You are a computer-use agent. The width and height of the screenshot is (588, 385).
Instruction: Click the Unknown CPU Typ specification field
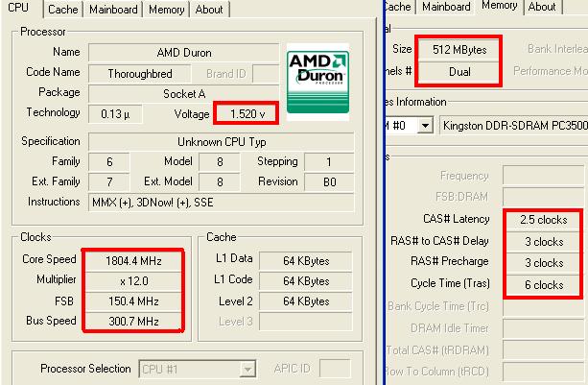click(222, 142)
